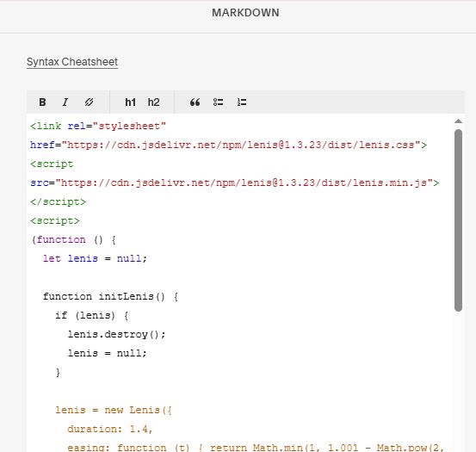Insert a blockquote using quote icon

pyautogui.click(x=195, y=102)
